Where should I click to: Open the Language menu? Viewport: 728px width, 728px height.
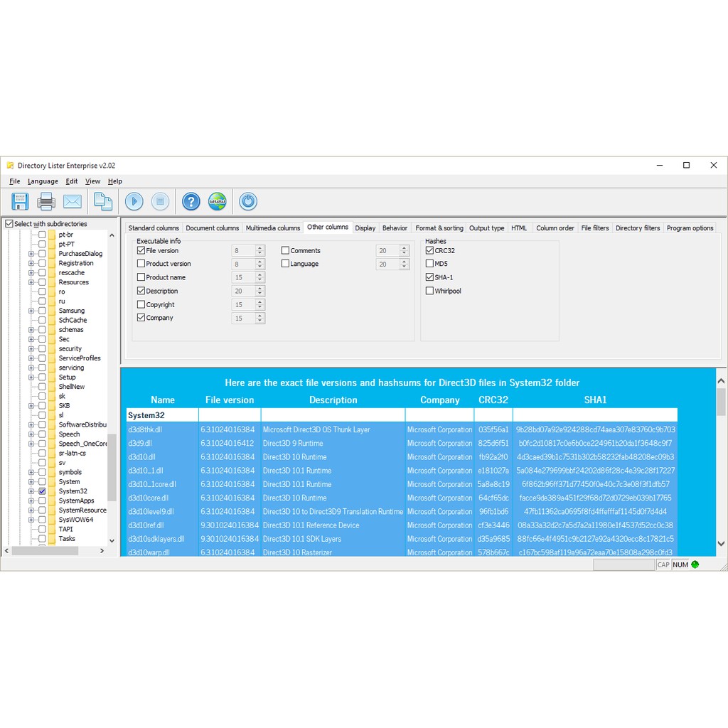click(43, 181)
